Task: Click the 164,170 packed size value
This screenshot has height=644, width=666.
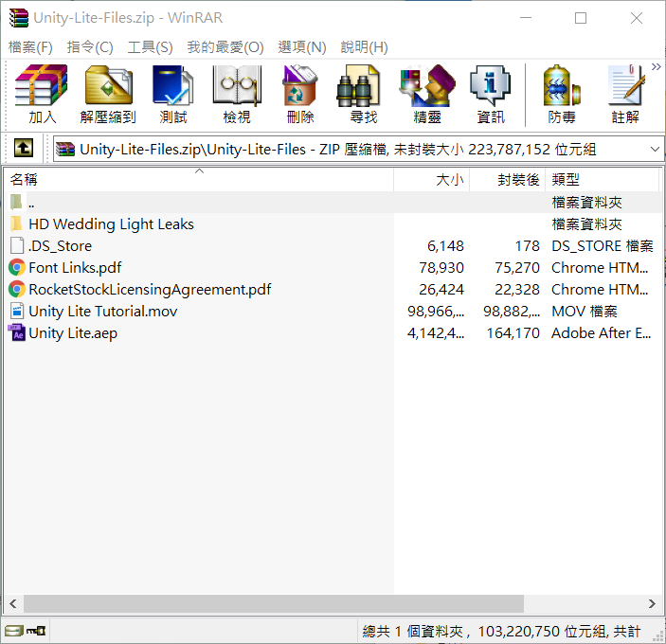Action: [513, 333]
